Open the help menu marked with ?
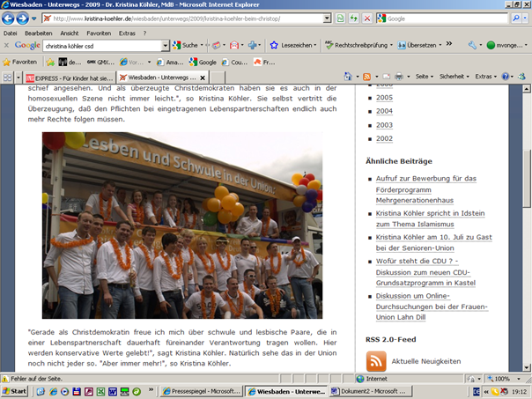The width and height of the screenshot is (532, 399). tap(144, 33)
